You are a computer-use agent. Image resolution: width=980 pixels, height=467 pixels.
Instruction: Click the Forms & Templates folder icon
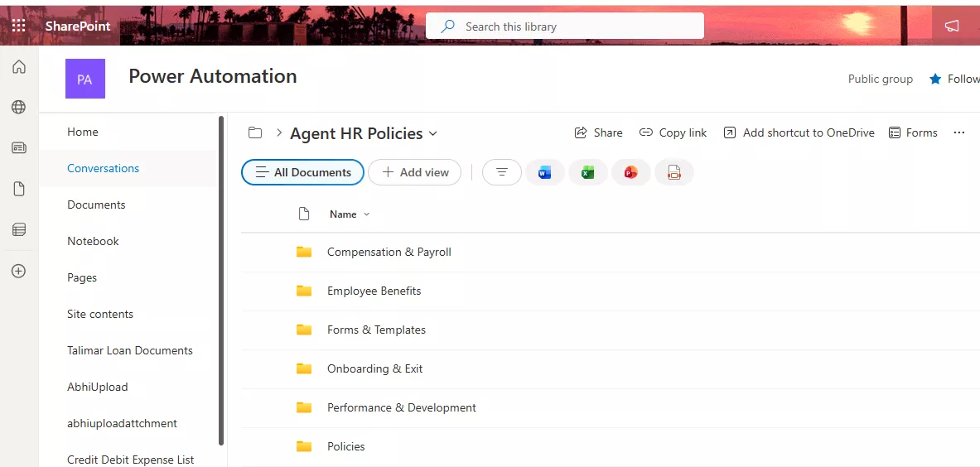[x=304, y=329]
